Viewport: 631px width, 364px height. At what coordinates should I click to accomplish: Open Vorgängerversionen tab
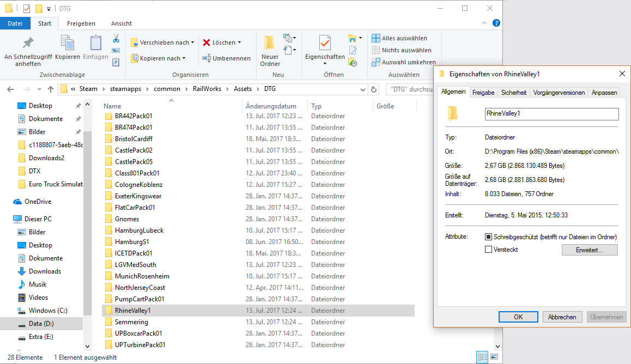(x=559, y=93)
